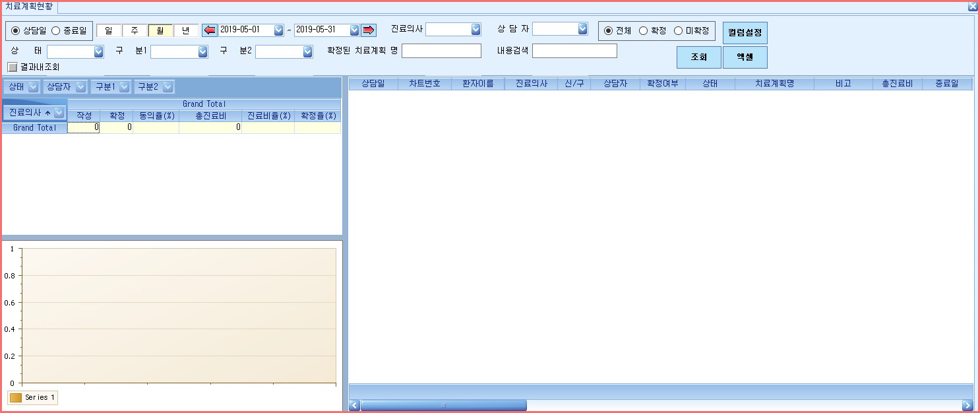The width and height of the screenshot is (980, 413).
Task: Expand the 상담자 combo box
Action: 582,29
